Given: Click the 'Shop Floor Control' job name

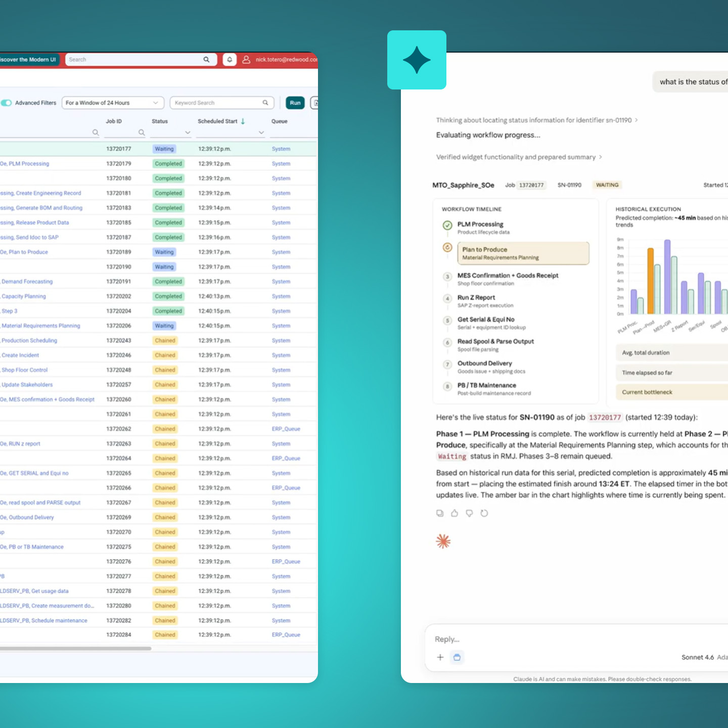Looking at the screenshot, I should click(25, 370).
